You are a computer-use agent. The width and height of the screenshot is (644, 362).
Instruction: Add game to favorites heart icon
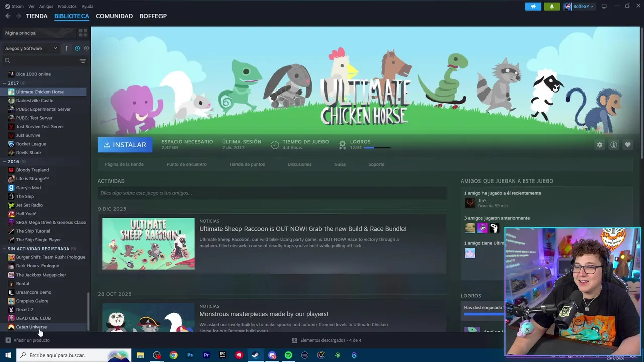(x=628, y=145)
